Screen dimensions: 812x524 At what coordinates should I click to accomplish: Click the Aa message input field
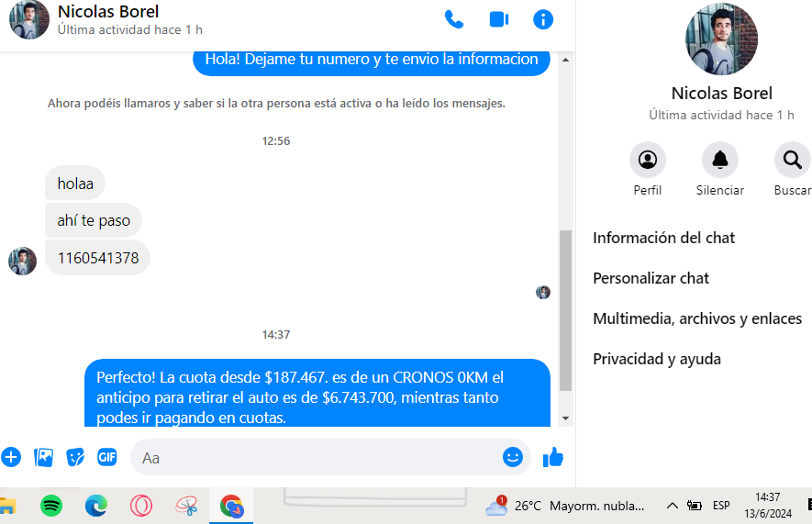[x=317, y=457]
